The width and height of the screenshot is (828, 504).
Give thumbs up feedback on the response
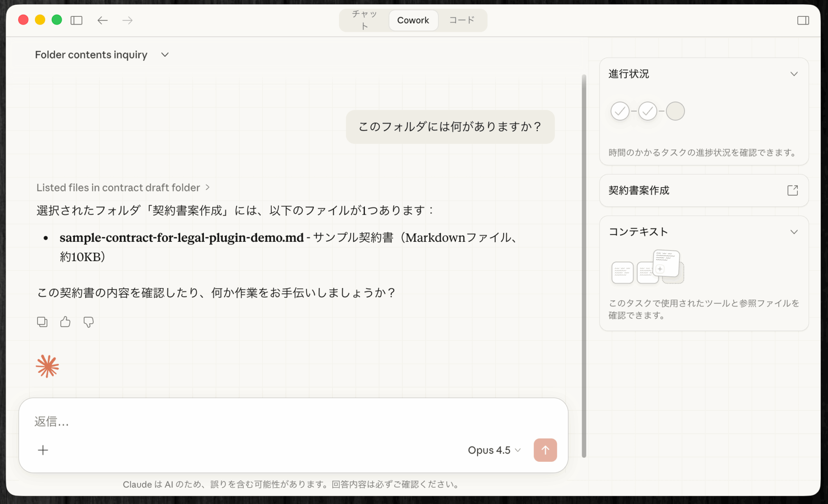65,322
